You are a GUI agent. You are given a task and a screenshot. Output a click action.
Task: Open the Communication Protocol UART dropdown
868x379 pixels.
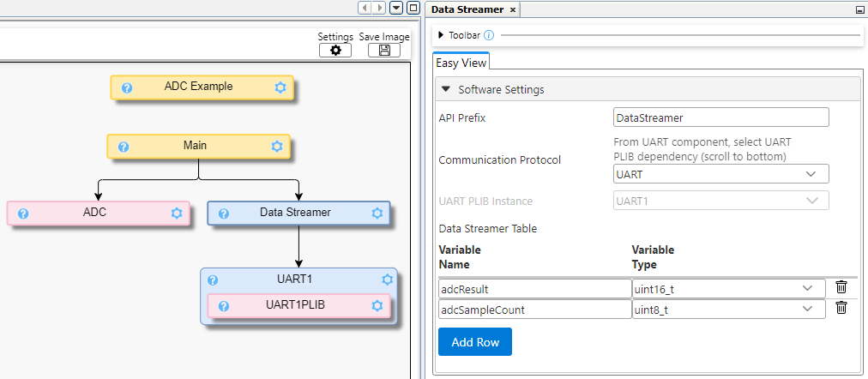click(x=721, y=174)
